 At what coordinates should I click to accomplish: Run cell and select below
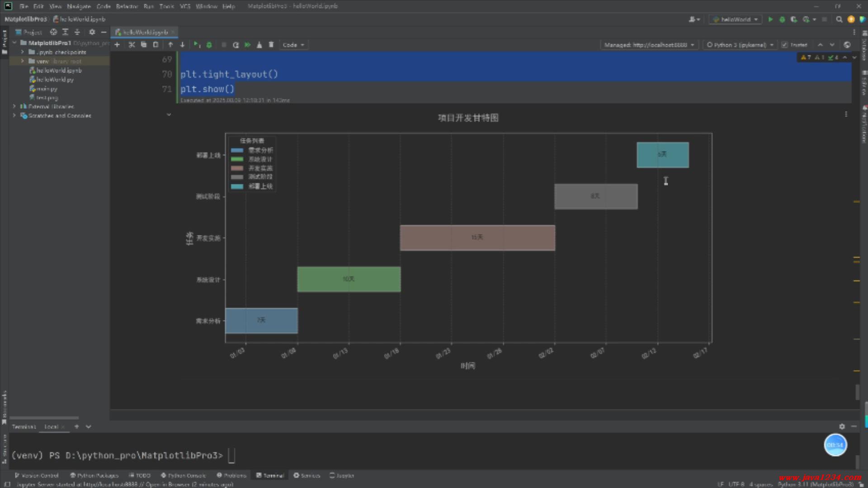(x=197, y=45)
